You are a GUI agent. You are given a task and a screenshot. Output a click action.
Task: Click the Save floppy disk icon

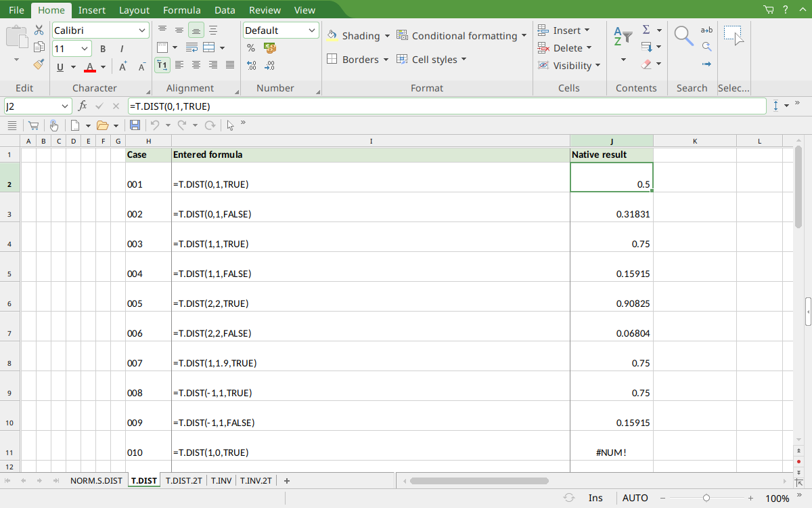point(135,125)
